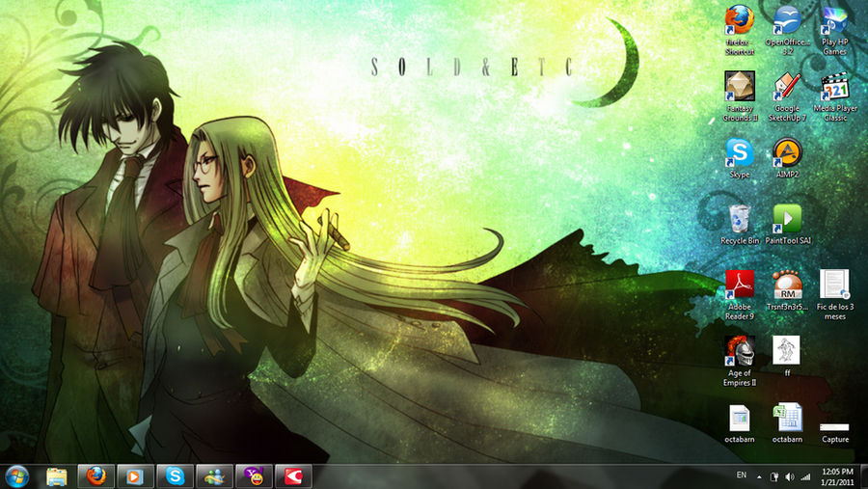Open the clock showing 12:05 PM
The width and height of the screenshot is (868, 489).
pos(837,476)
